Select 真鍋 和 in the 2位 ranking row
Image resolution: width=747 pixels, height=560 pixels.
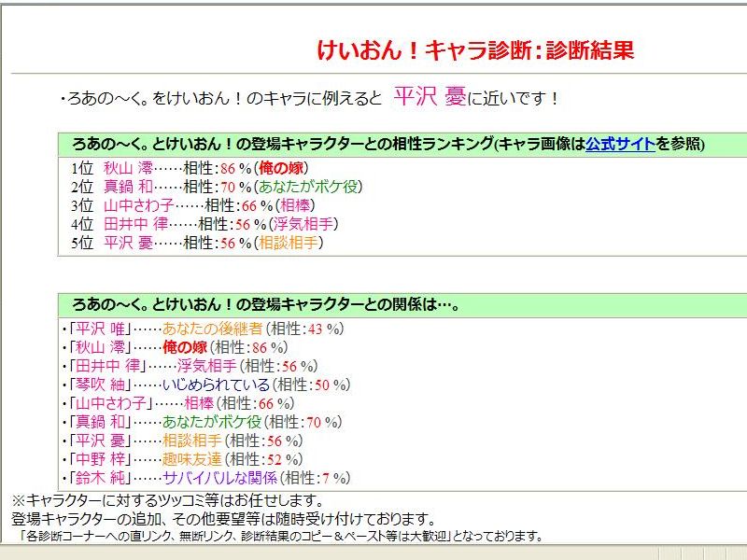128,187
